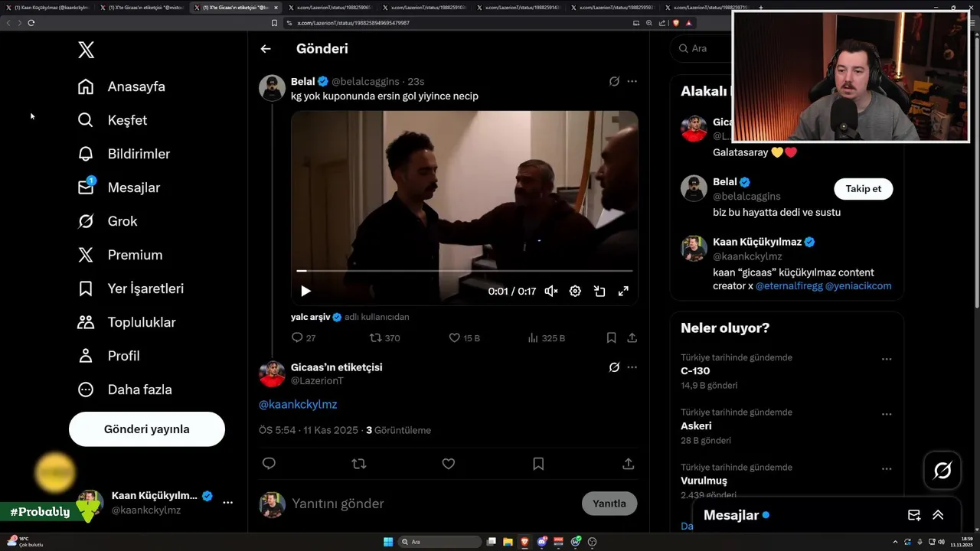This screenshot has width=980, height=551.
Task: Open Premium in the sidebar
Action: click(x=120, y=255)
